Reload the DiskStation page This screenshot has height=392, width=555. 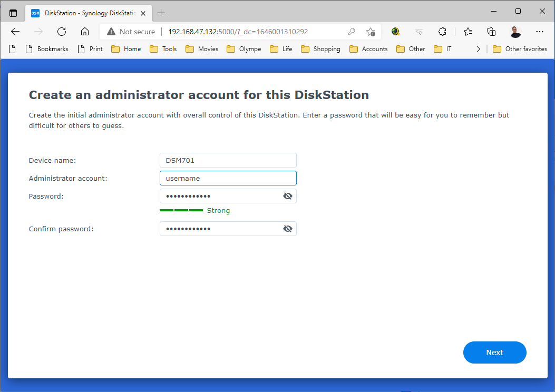click(62, 32)
